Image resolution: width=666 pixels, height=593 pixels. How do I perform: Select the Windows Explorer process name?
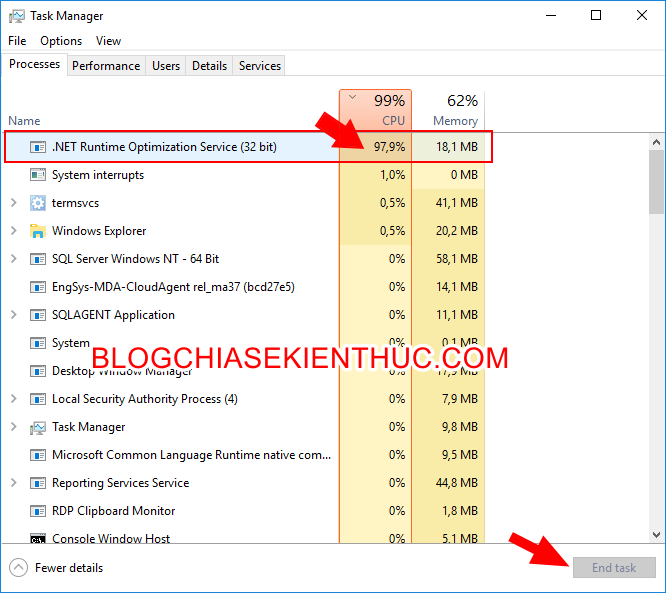click(99, 231)
